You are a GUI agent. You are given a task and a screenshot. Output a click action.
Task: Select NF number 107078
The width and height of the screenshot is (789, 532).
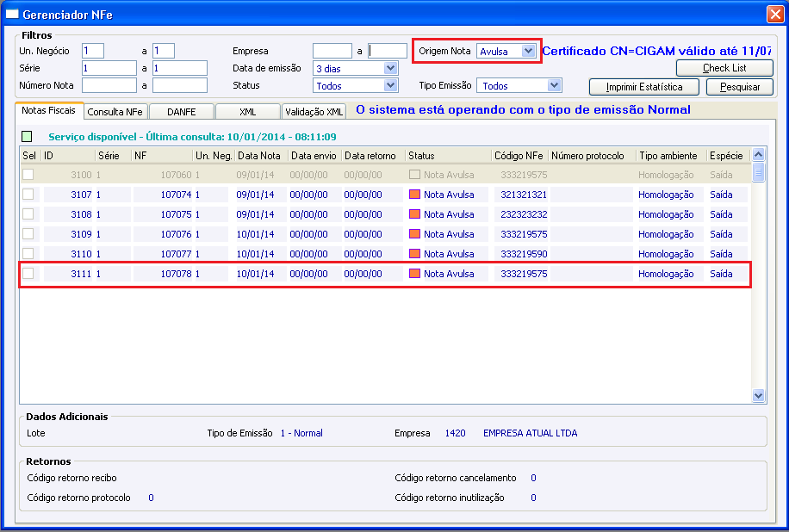[x=176, y=274]
